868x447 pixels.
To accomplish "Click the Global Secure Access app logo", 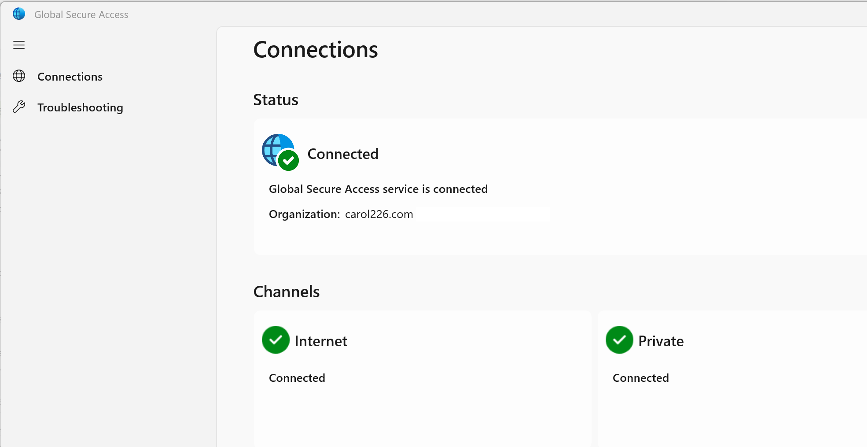I will [x=19, y=14].
